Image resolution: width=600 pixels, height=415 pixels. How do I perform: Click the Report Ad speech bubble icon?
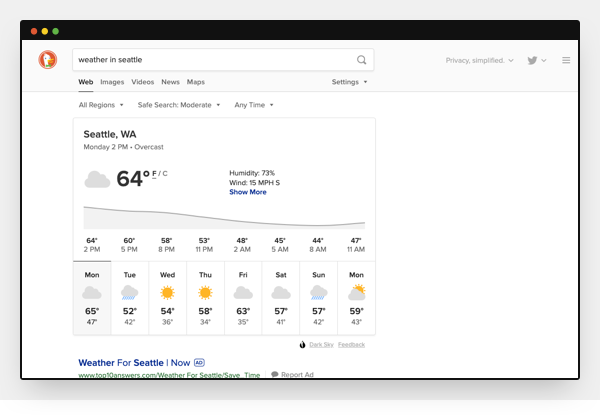click(x=274, y=374)
